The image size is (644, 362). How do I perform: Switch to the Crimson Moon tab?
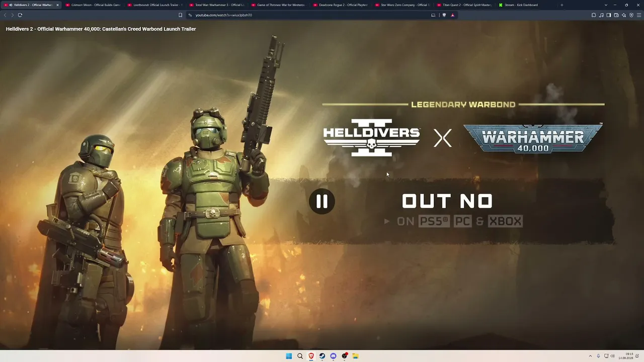click(93, 5)
